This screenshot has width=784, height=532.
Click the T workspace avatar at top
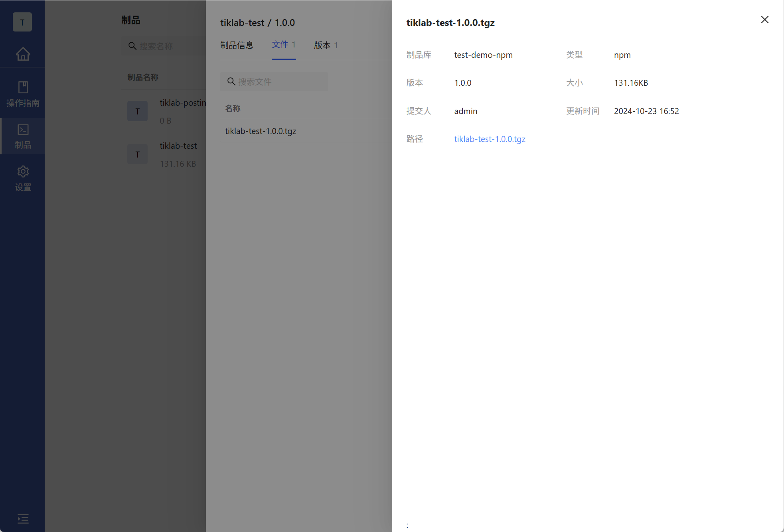click(x=22, y=22)
